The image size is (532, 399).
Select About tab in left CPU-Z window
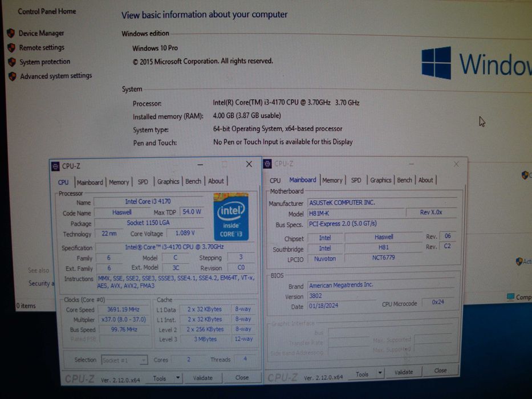click(216, 181)
